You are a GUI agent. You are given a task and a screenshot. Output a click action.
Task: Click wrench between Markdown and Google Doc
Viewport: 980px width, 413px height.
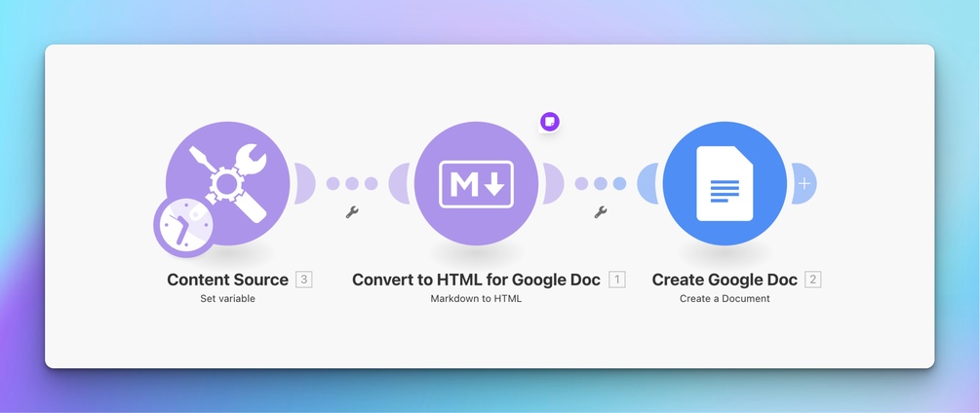601,212
